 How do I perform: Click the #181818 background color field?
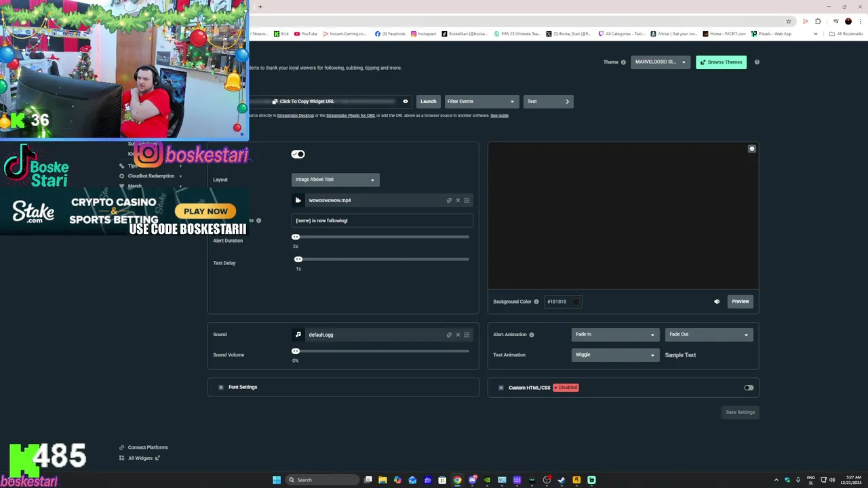pos(562,302)
